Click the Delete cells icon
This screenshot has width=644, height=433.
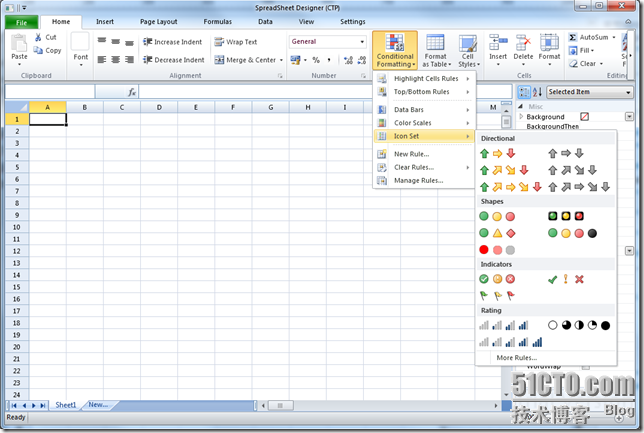523,42
